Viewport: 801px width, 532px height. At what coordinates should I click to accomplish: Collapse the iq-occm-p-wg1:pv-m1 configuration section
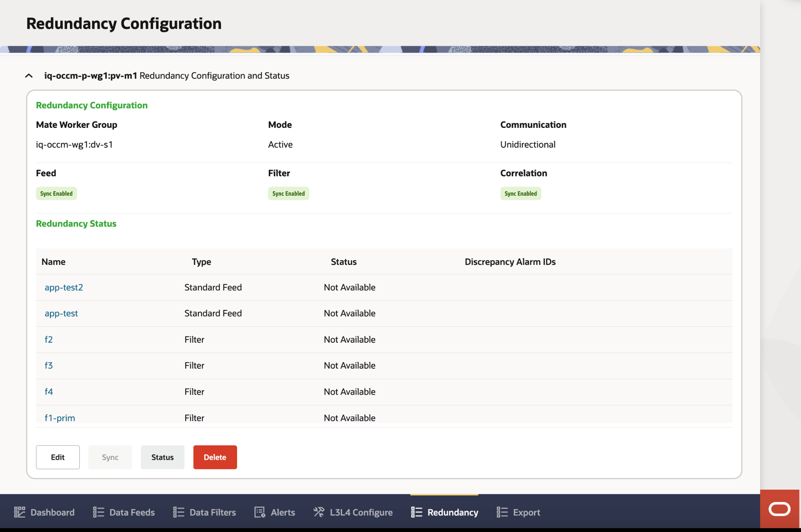(x=29, y=75)
